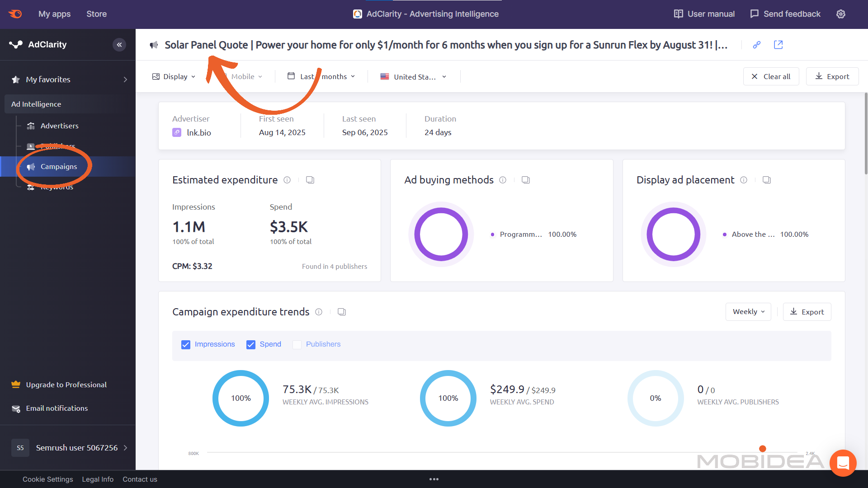This screenshot has width=868, height=488.
Task: Open the Display ad type dropdown
Action: (x=174, y=76)
